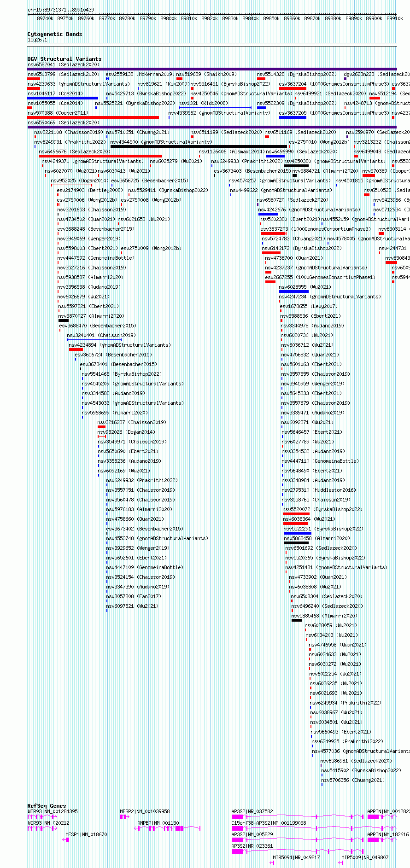Click the esv3240401 (Chaisson2019) label
Screen dimensions: 410x868
pyautogui.click(x=101, y=335)
